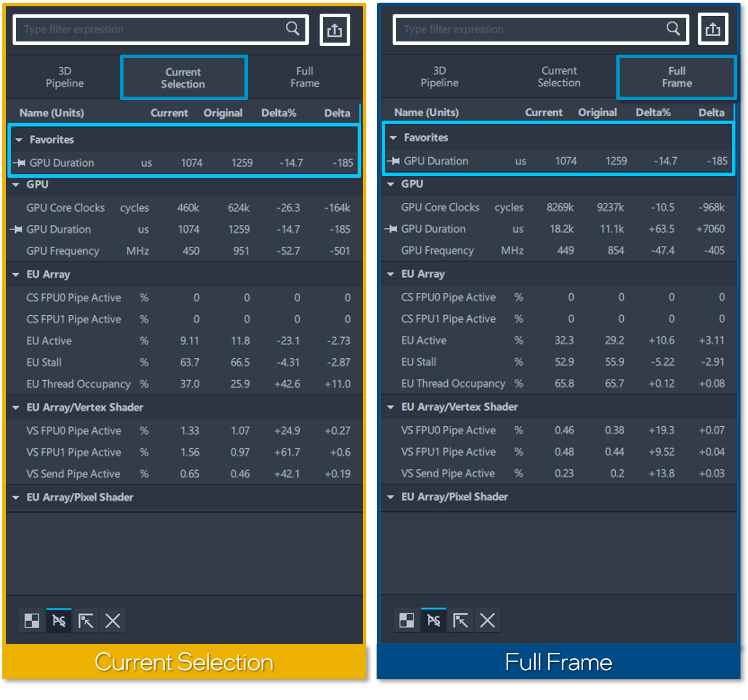Screen dimensions: 748x700
Task: Select EU Stall row in the Current Selection panel
Action: [184, 363]
